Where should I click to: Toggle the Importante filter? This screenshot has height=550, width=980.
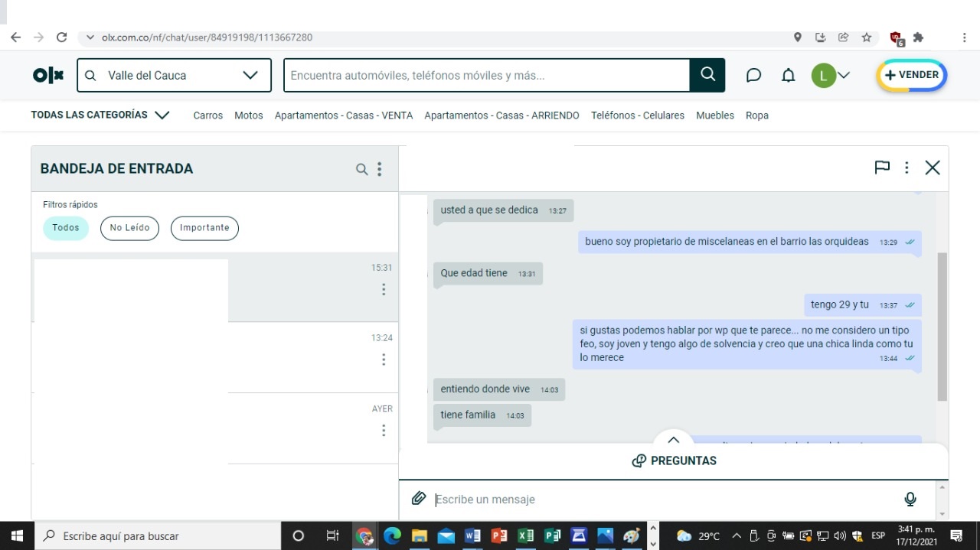click(204, 228)
